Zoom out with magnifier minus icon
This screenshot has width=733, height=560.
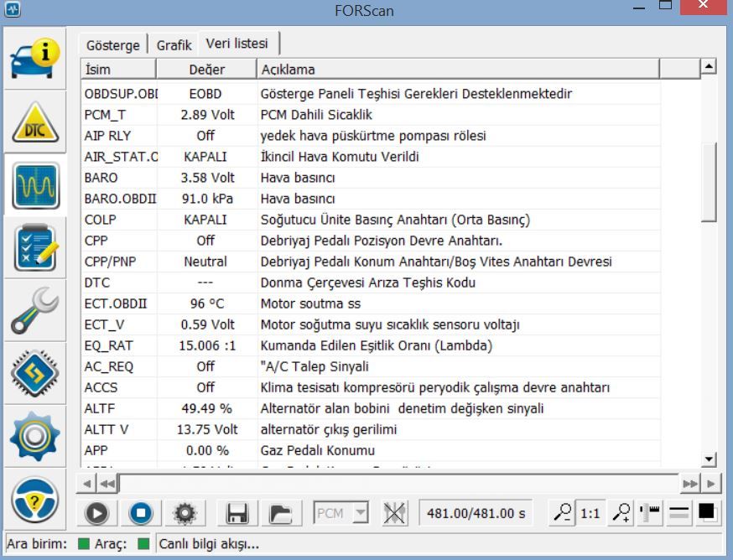point(563,513)
